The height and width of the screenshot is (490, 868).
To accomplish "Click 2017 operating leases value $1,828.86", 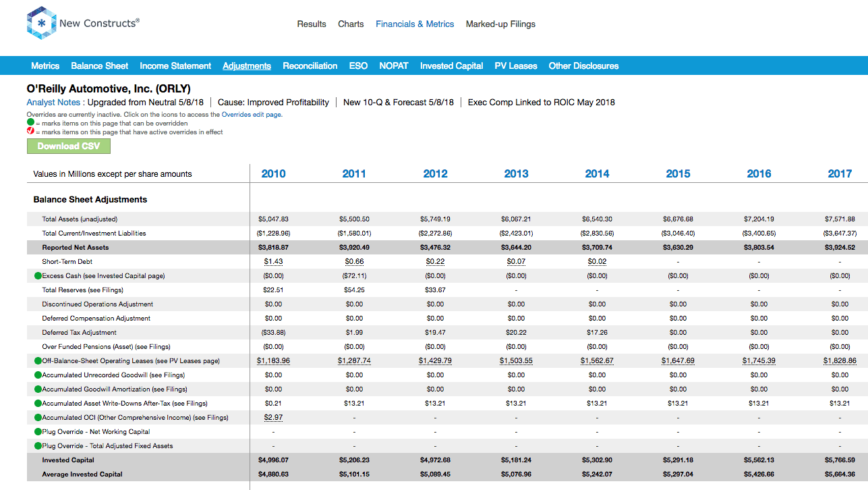I will [x=840, y=360].
